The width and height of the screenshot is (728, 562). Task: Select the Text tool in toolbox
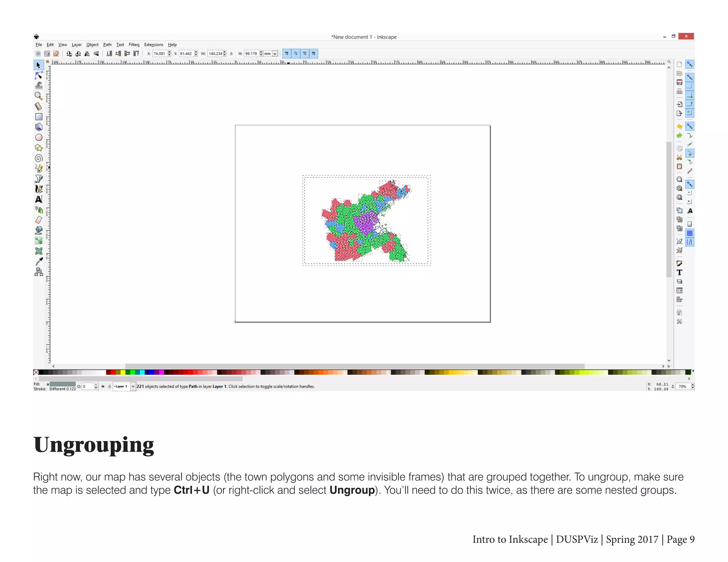point(38,199)
